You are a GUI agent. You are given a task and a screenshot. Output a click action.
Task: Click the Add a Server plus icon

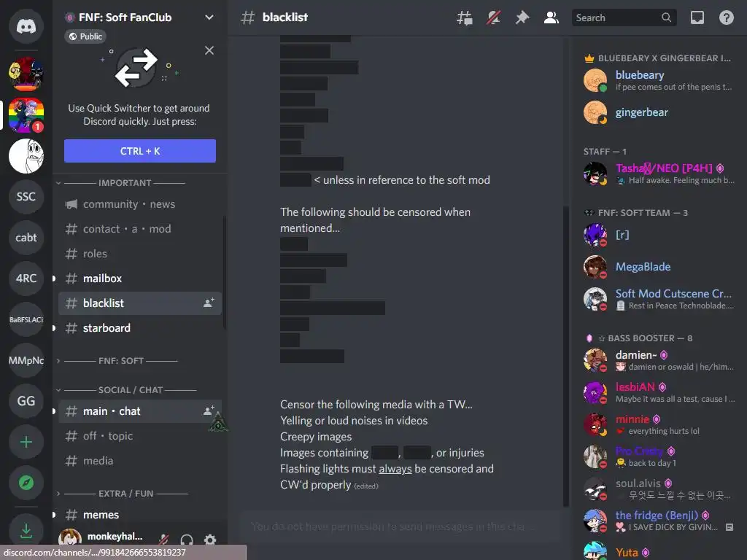(x=26, y=442)
